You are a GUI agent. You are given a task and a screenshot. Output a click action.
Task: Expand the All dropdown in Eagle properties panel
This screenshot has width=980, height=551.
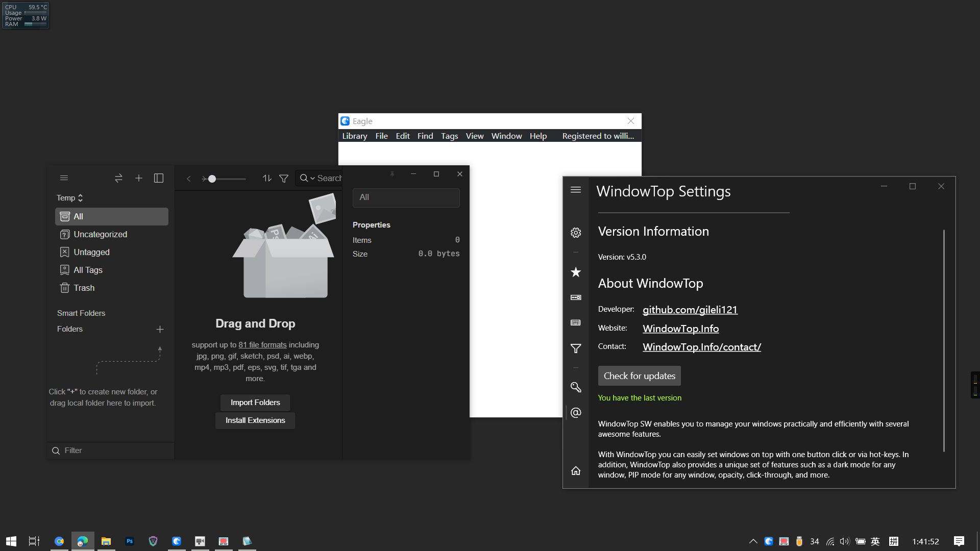(406, 197)
